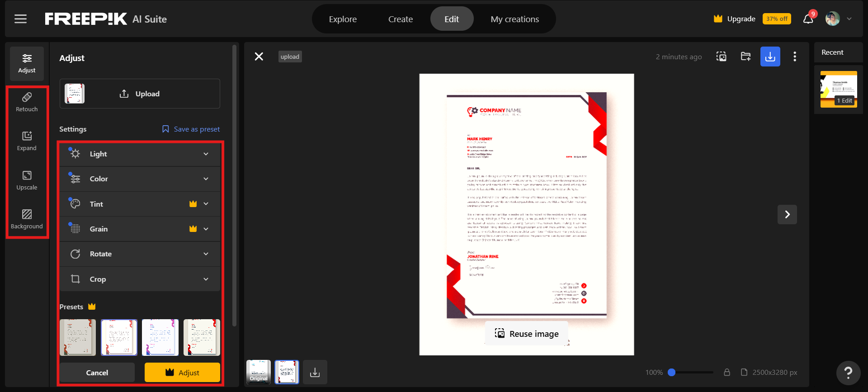The image size is (868, 392).
Task: Open the recent item with 1 Edit
Action: click(x=839, y=89)
